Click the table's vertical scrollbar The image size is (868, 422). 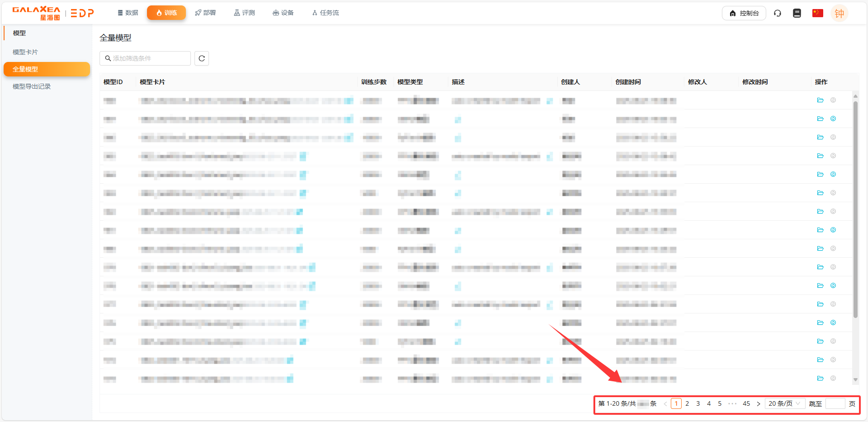(855, 208)
